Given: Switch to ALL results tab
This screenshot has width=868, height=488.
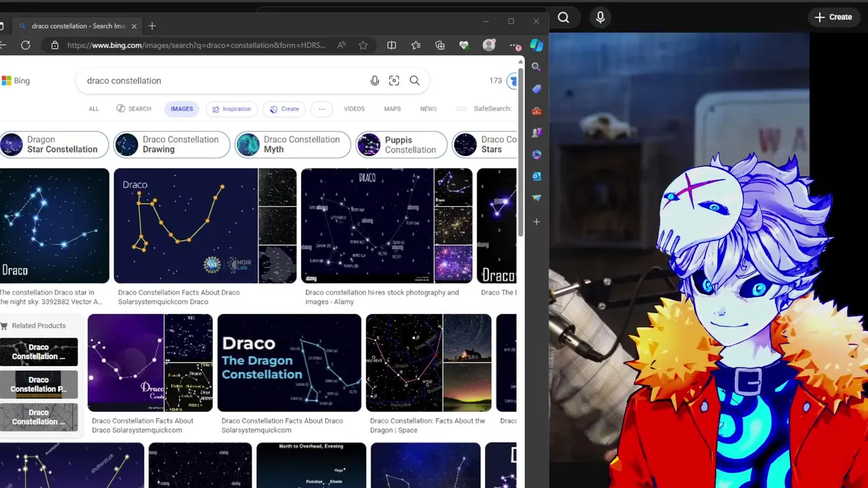Looking at the screenshot, I should click(94, 109).
